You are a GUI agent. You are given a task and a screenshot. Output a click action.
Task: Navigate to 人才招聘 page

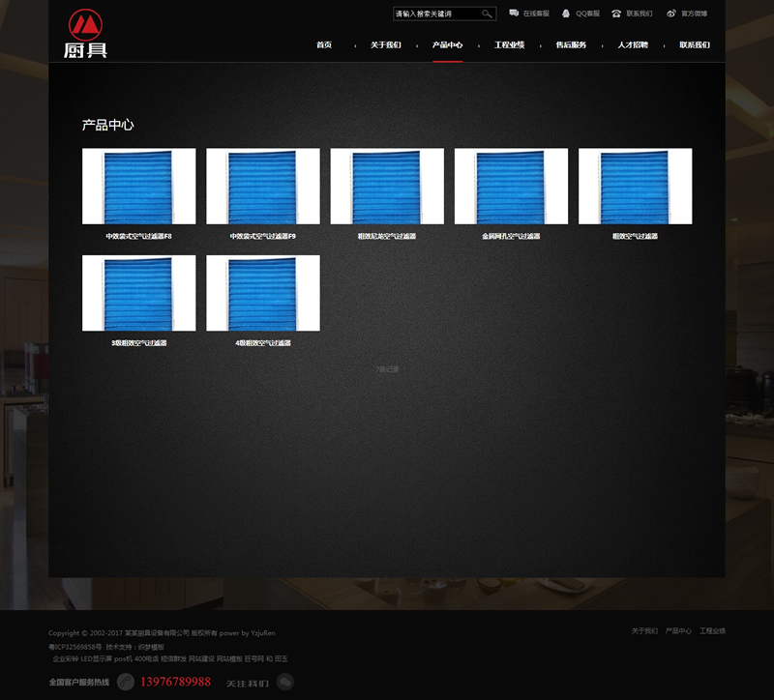coord(633,45)
